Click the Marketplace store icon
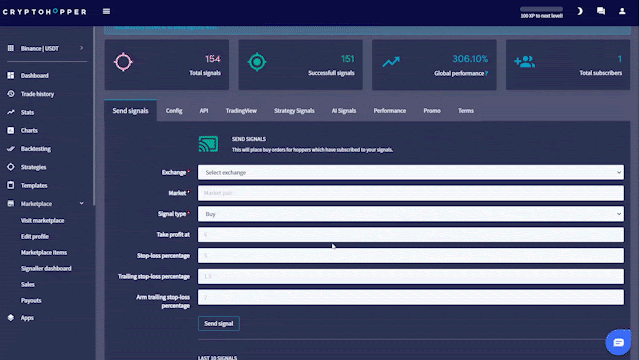This screenshot has width=640, height=360. [11, 203]
